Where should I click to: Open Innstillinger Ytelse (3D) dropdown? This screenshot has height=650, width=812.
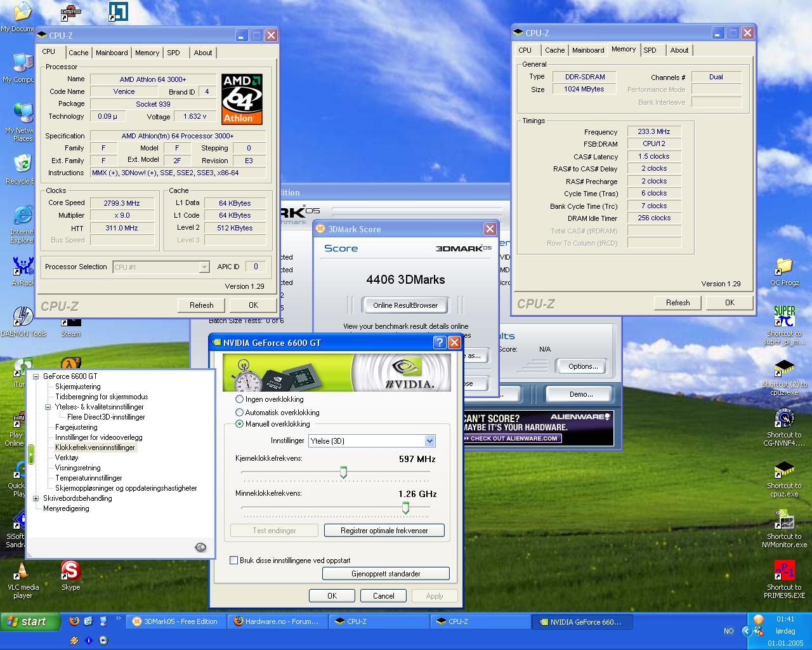pyautogui.click(x=372, y=441)
